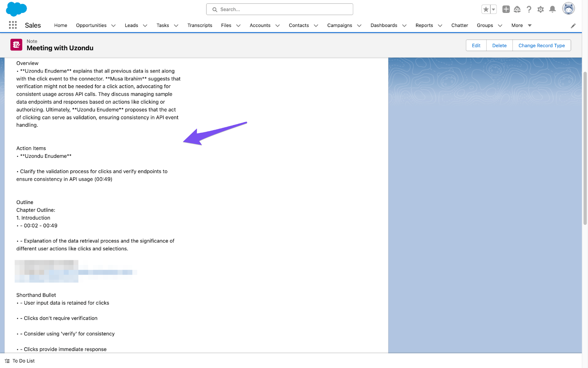Open the Trailhead guidance icon
The image size is (588, 368).
(517, 10)
